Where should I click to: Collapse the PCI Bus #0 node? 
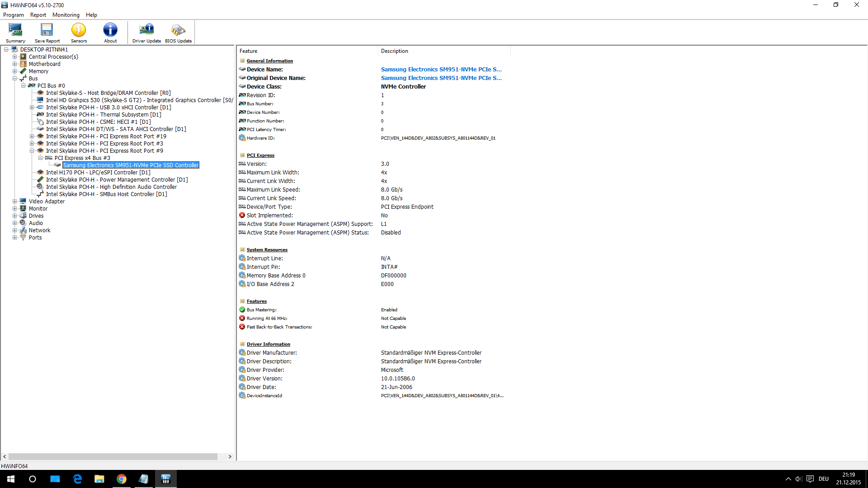[24, 86]
